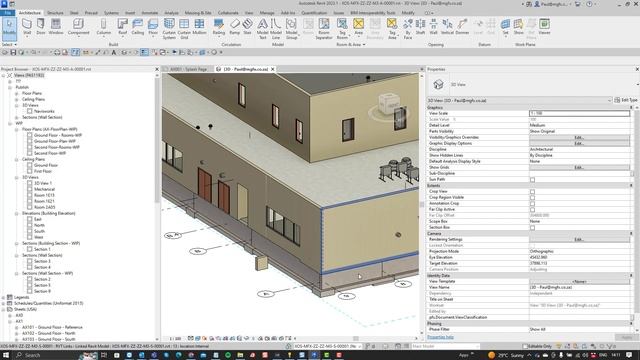Select the Mullion tool

click(x=199, y=27)
